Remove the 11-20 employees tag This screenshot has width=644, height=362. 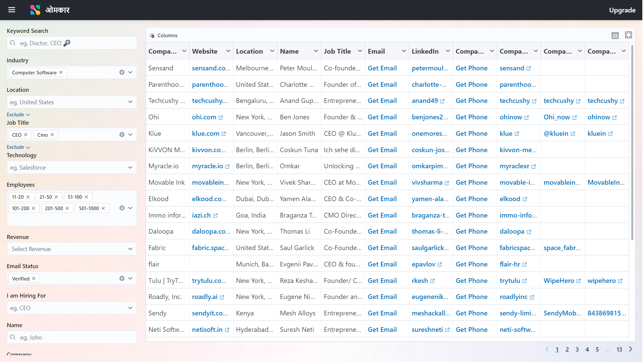(x=28, y=197)
